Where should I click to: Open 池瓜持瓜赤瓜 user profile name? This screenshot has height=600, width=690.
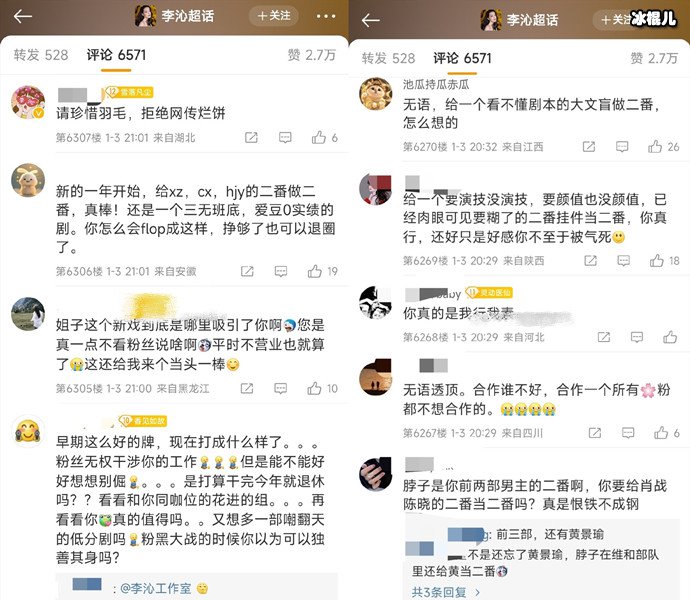(436, 84)
